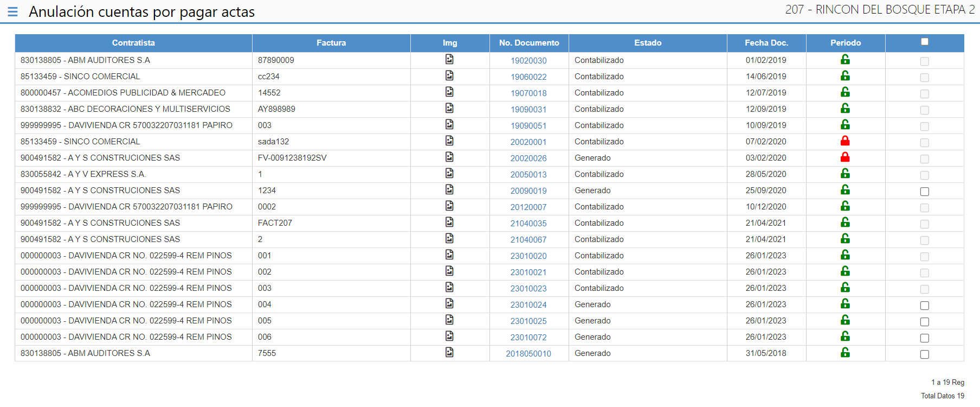The width and height of the screenshot is (980, 407).
Task: Click disabled checkbox for document 20020026
Action: (925, 159)
